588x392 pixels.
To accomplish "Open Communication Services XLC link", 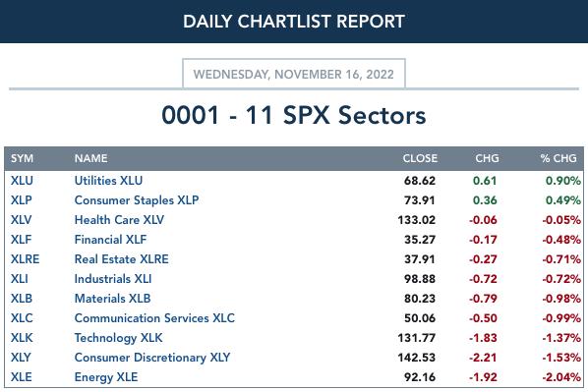I will click(154, 318).
